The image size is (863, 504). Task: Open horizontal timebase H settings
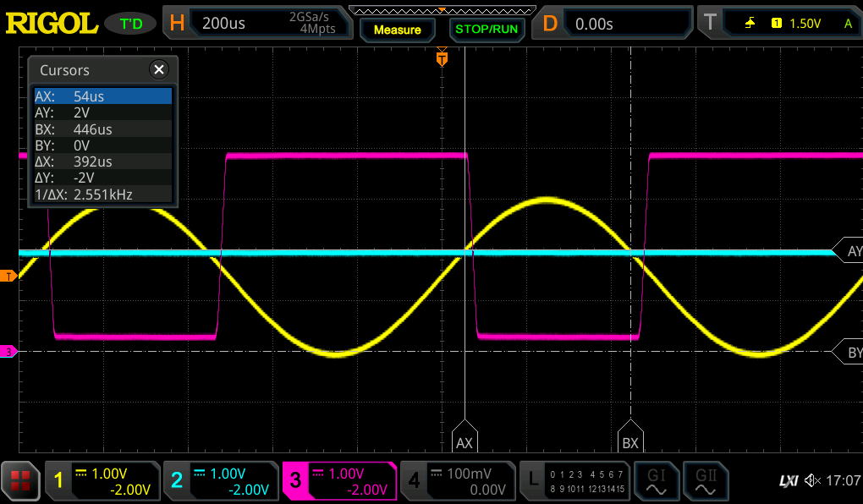tap(177, 23)
